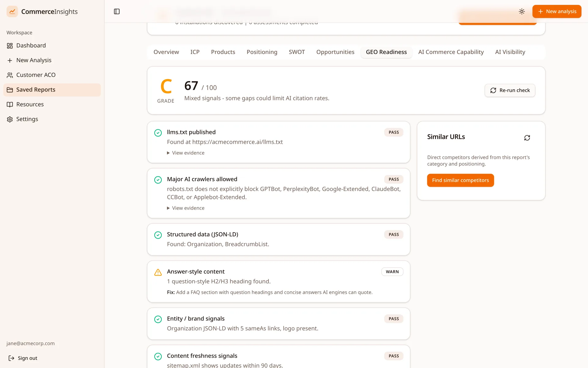This screenshot has width=588, height=368.
Task: Switch to the AI Visibility tab
Action: pyautogui.click(x=510, y=52)
